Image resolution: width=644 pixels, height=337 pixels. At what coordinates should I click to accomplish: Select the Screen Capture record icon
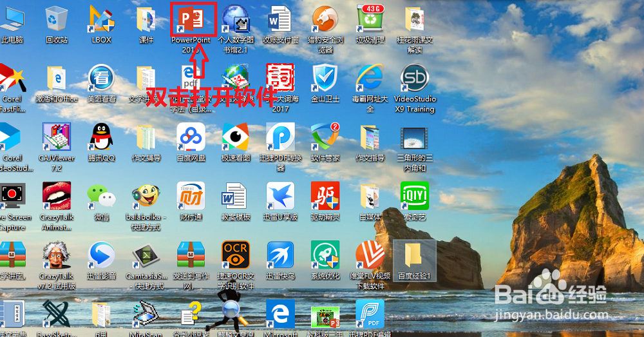coord(12,196)
